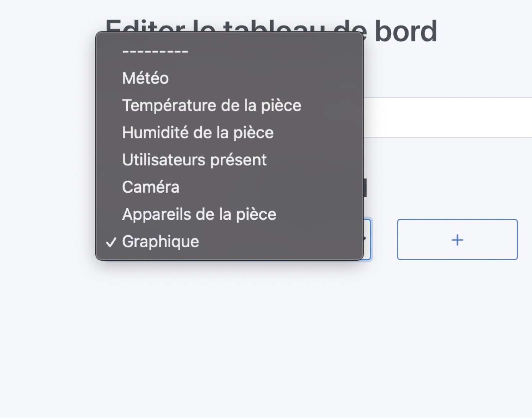Select Humidité de la pièce entry
Image resolution: width=532 pixels, height=418 pixels.
tap(198, 132)
